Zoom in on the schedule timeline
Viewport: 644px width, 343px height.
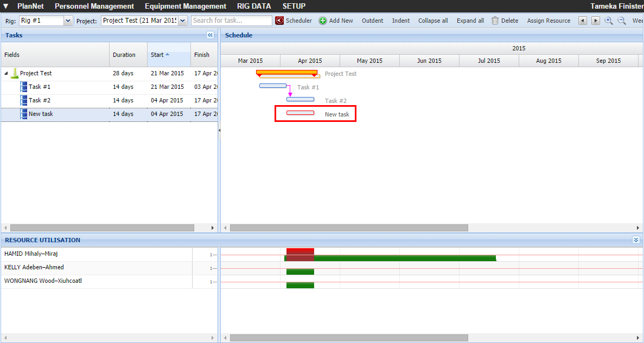coord(609,21)
